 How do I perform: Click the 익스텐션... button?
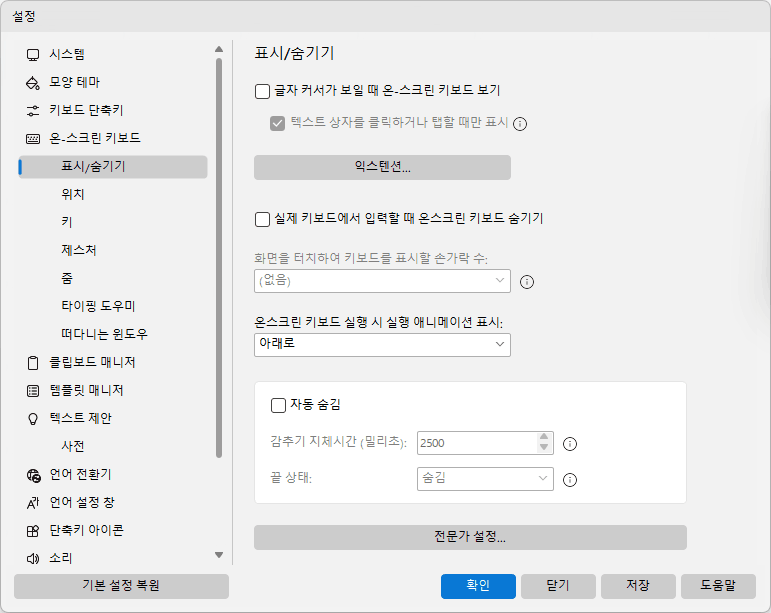[x=382, y=167]
